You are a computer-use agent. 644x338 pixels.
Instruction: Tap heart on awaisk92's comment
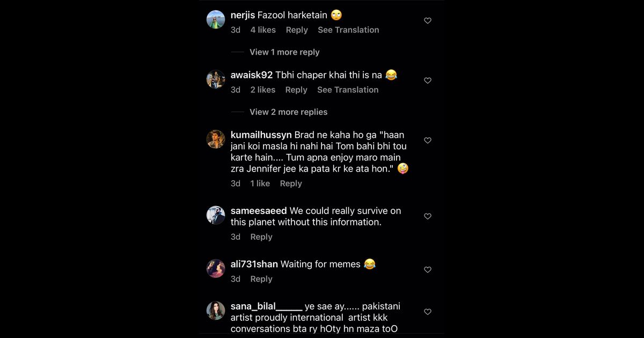[x=428, y=80]
